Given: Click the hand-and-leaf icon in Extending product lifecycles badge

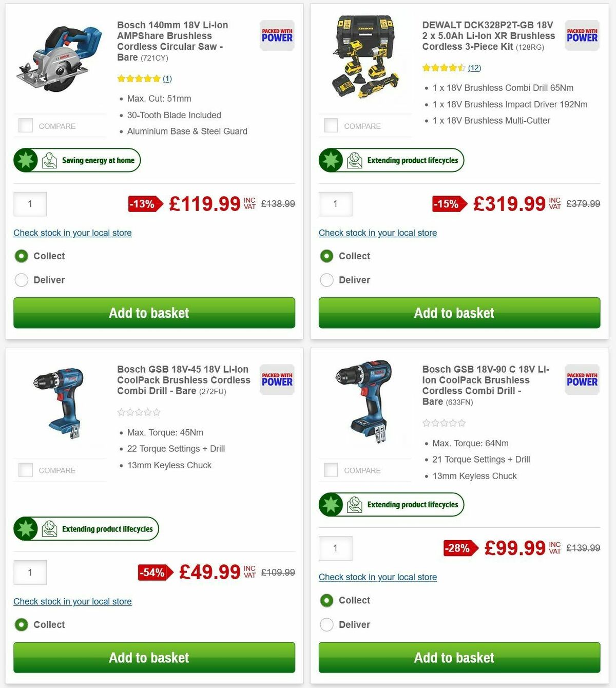Looking at the screenshot, I should 353,160.
